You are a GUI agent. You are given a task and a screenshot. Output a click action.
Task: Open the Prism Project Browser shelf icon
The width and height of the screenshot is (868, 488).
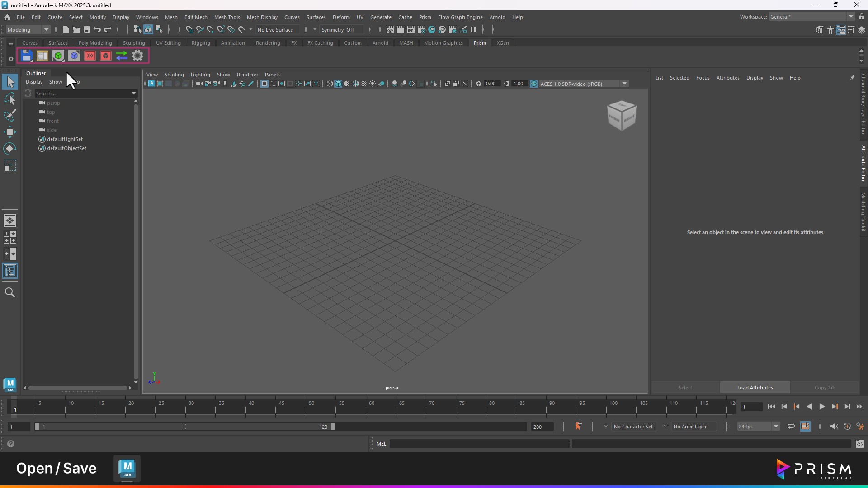(42, 56)
